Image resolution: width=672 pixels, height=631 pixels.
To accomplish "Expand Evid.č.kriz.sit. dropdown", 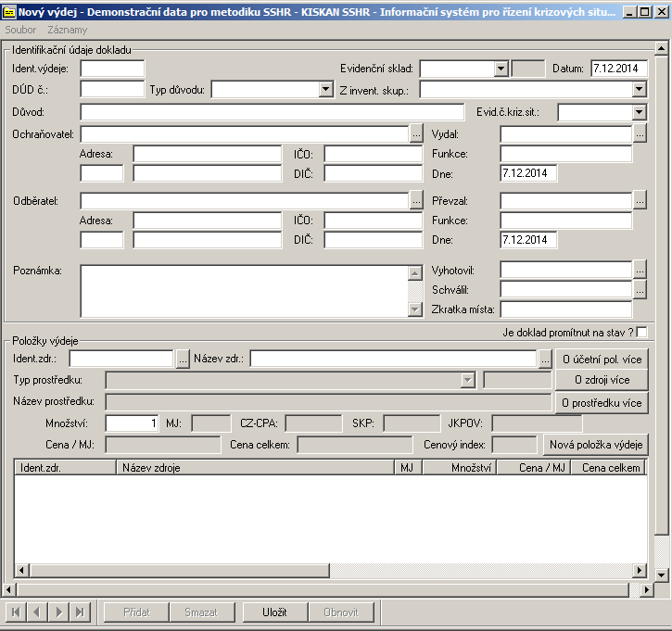I will coord(639,112).
